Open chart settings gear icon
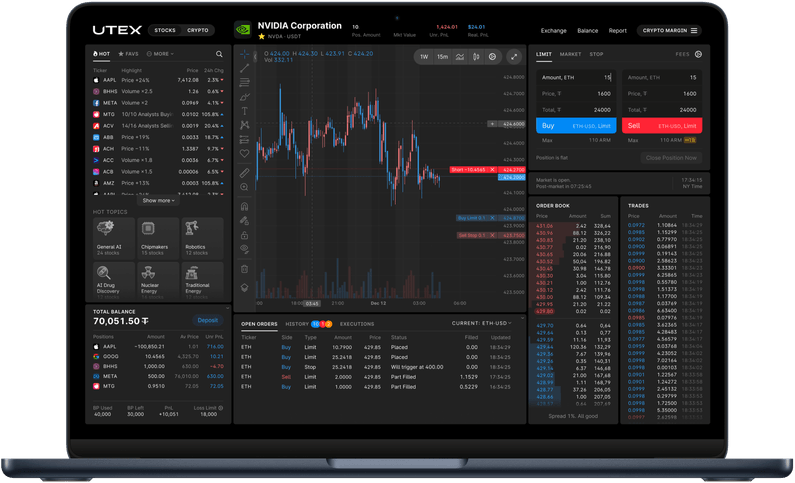795x483 pixels. [492, 57]
